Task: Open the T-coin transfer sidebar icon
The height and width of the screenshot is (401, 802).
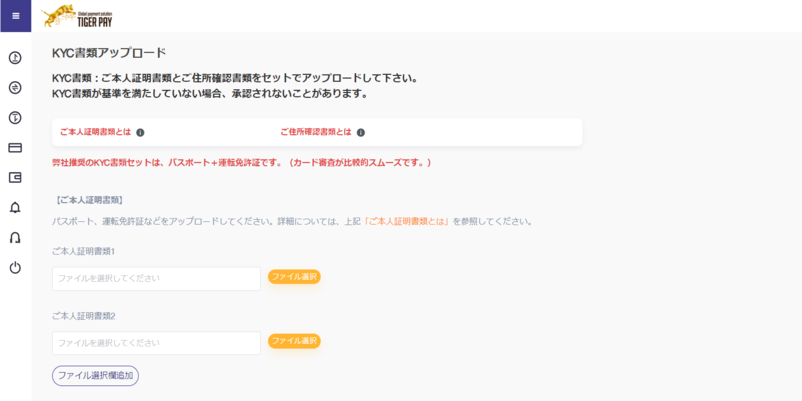Action: [x=15, y=118]
